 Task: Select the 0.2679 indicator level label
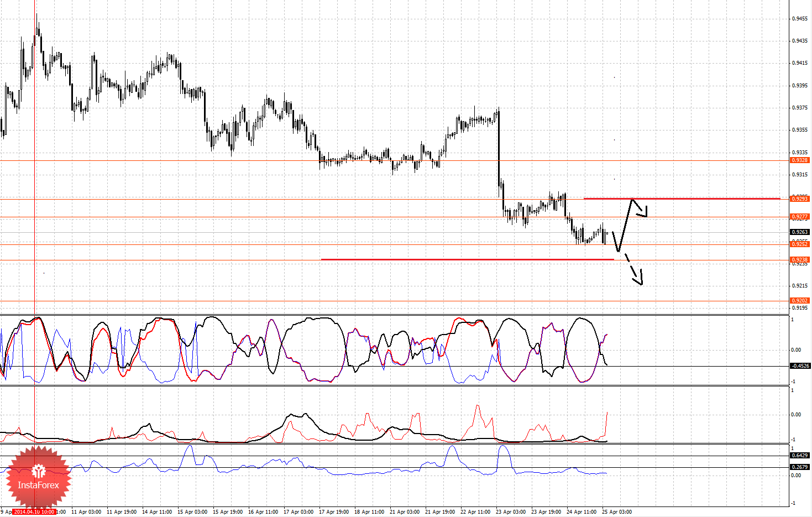pos(800,467)
